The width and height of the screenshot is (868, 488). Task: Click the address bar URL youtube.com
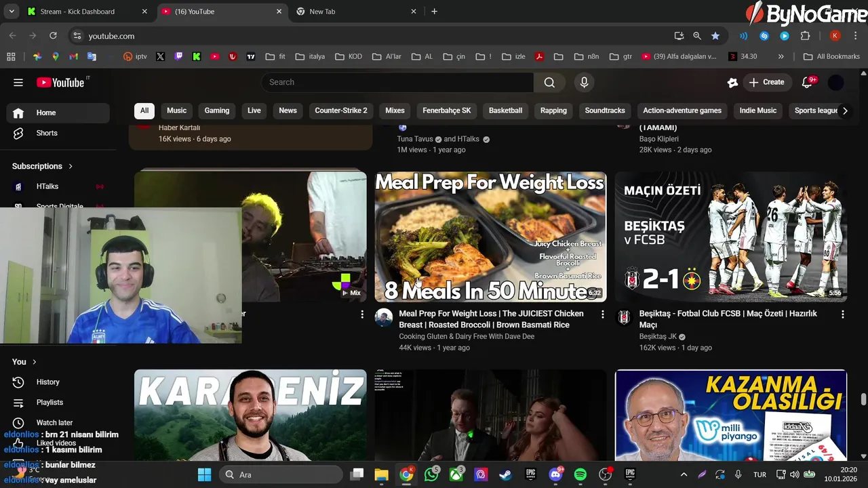[x=111, y=36]
